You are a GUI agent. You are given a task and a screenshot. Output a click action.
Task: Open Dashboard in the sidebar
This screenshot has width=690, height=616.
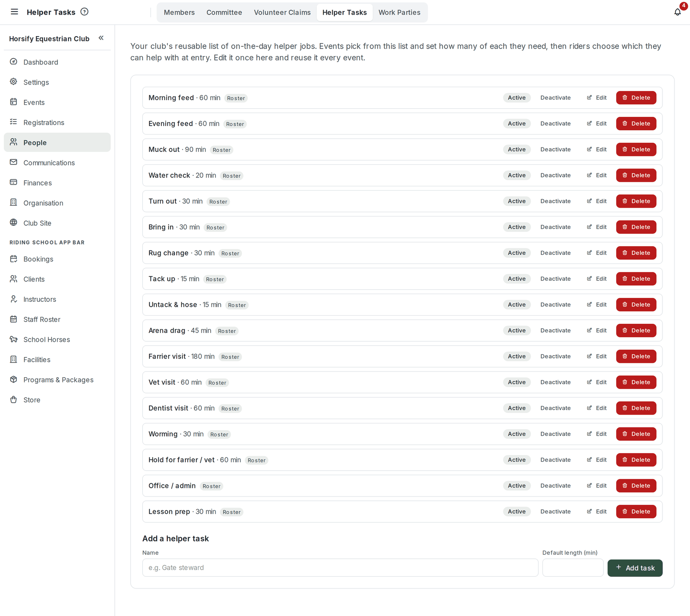tap(57, 62)
